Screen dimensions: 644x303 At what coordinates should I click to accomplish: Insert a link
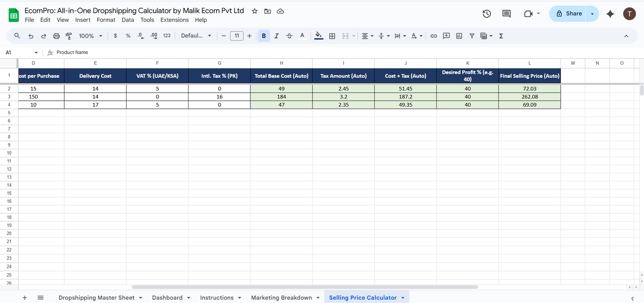tap(433, 36)
